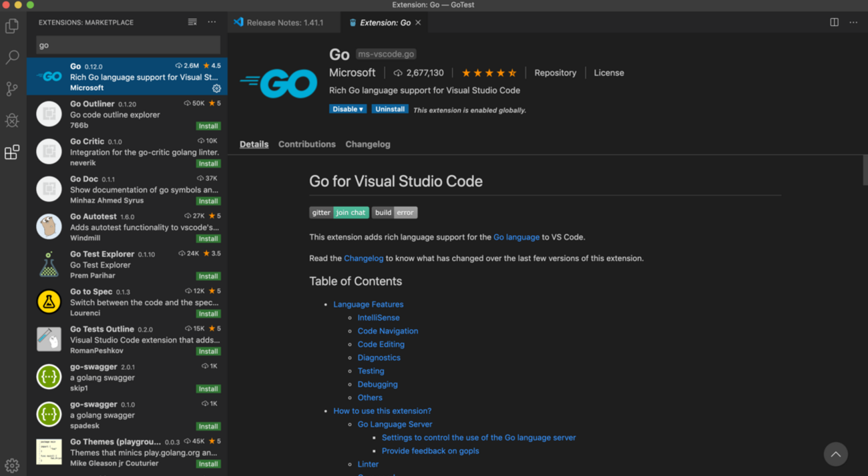This screenshot has width=868, height=476.
Task: Click the Split Editor icon
Action: tap(834, 22)
